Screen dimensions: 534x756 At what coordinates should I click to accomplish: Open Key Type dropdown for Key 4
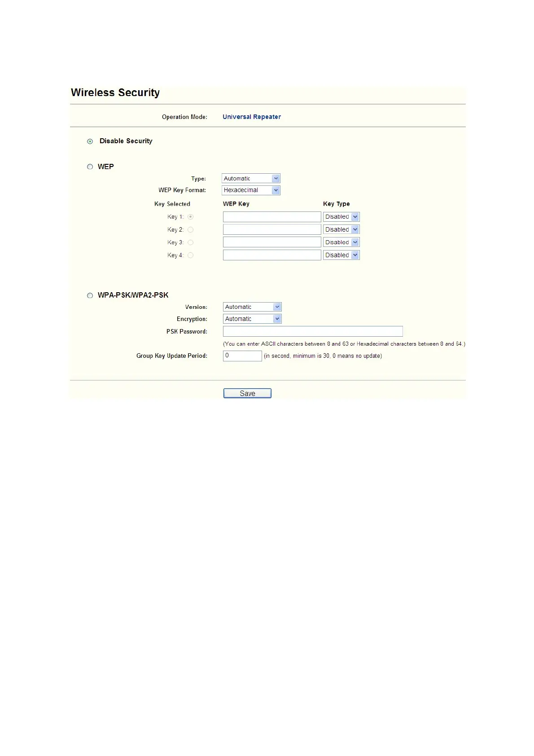pos(341,255)
